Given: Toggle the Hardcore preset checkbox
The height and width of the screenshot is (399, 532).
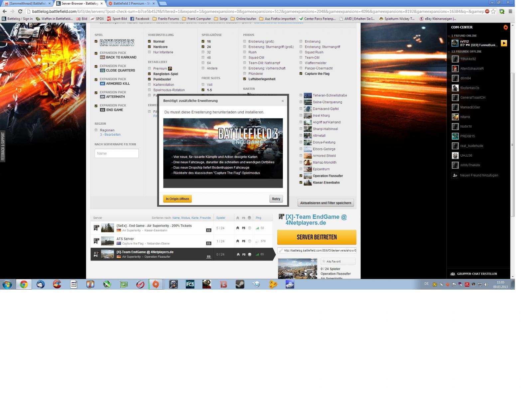Looking at the screenshot, I should coord(149,47).
